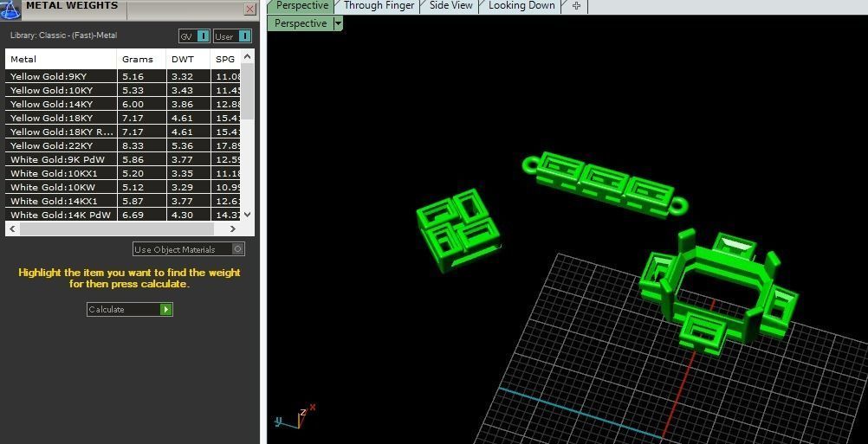Click the horizontal scroll left arrow
This screenshot has width=868, height=444.
click(x=13, y=228)
